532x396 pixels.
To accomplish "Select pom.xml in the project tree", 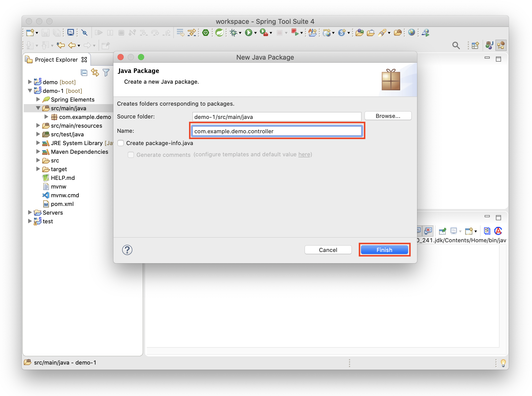I will click(62, 204).
